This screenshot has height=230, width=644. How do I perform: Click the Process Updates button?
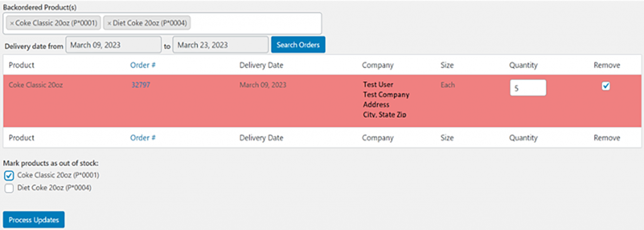click(x=34, y=219)
